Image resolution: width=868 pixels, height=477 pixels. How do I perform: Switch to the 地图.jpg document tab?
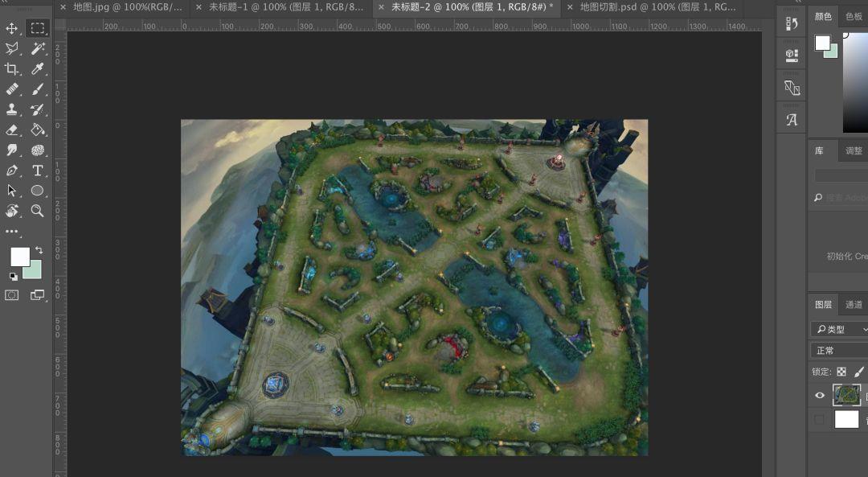(127, 7)
